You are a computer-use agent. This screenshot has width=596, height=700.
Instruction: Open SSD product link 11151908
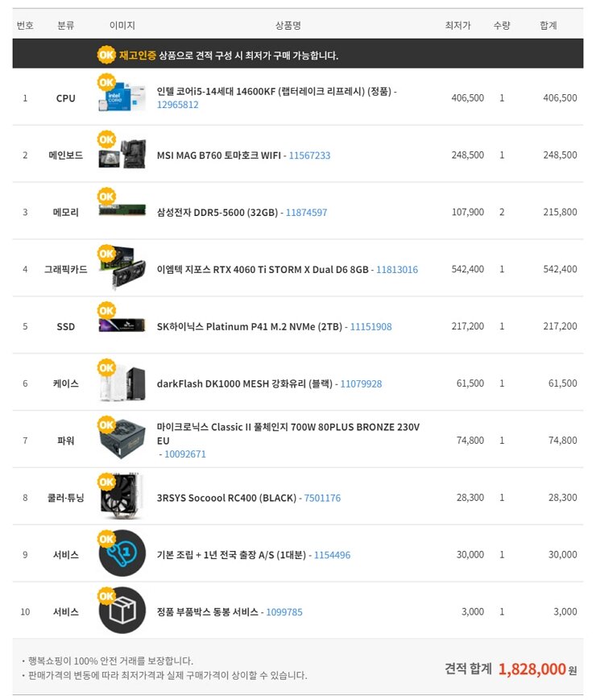[x=370, y=327]
